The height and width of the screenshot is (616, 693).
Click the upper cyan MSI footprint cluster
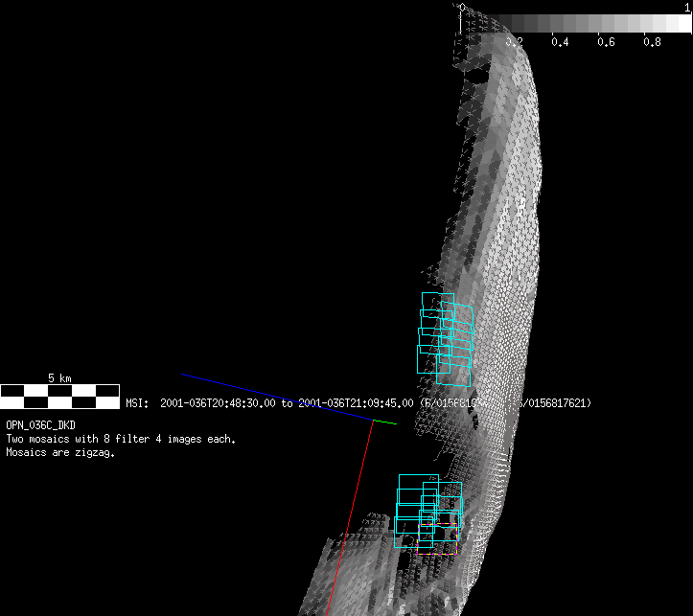pyautogui.click(x=446, y=332)
